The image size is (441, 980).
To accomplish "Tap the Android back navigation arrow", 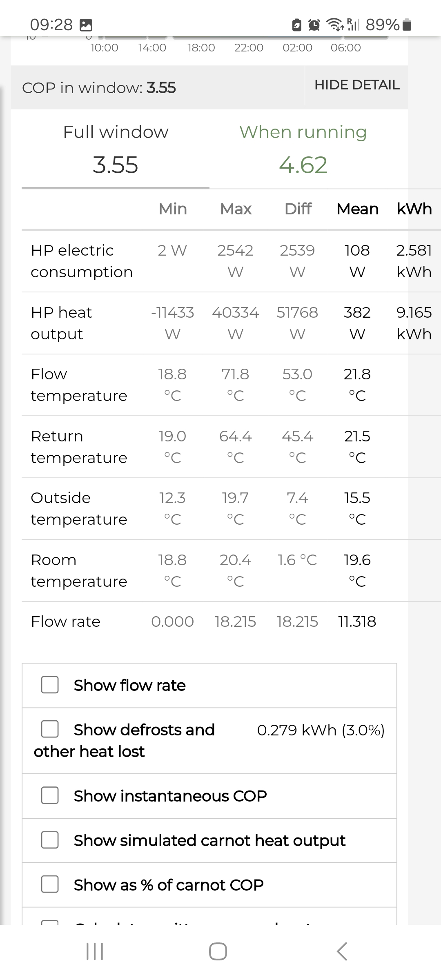I will click(342, 951).
